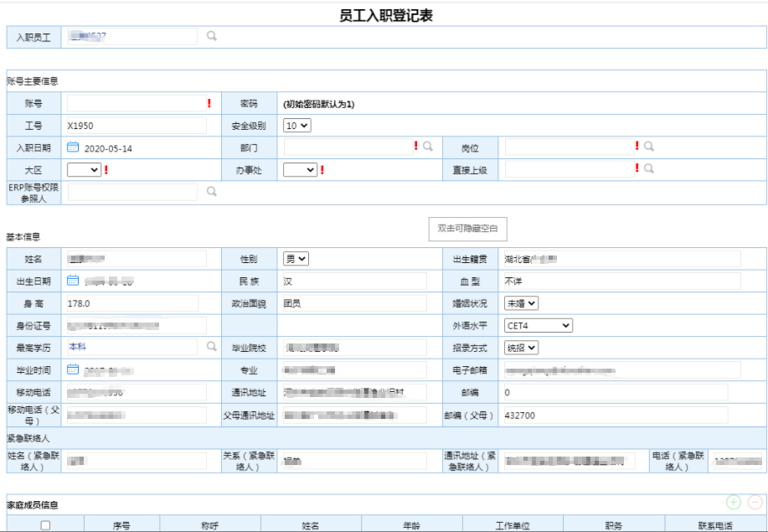The width and height of the screenshot is (768, 532).
Task: Open the calendar icon for 毕业时间
Action: coord(73,369)
